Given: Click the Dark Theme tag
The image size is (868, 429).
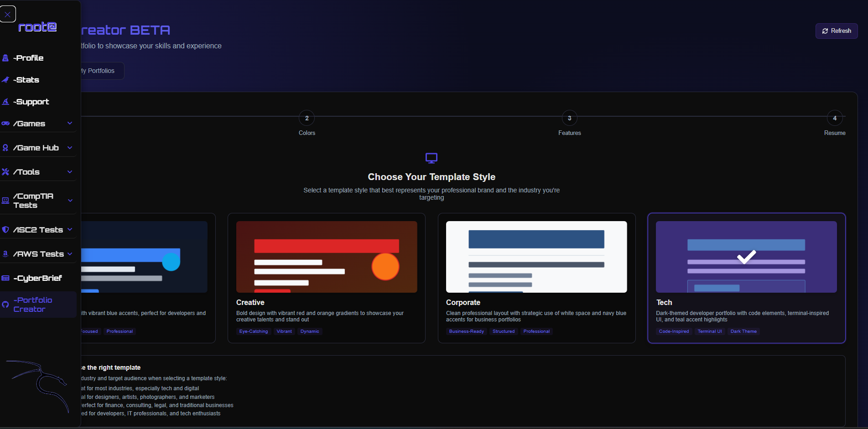Looking at the screenshot, I should [x=743, y=331].
